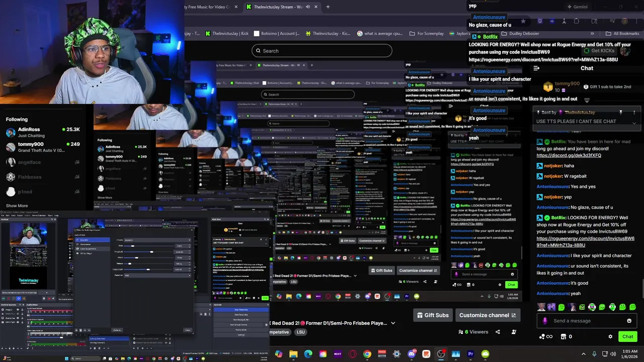Open a new browser tab

click(328, 7)
